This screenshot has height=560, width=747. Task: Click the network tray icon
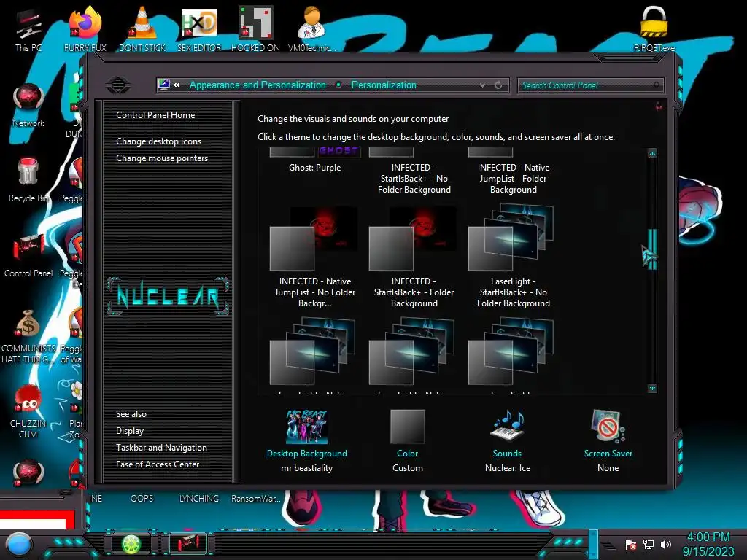tap(649, 544)
